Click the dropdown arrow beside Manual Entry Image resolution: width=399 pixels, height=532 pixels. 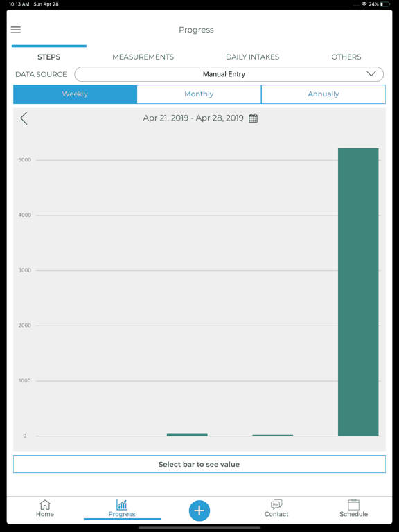coord(371,73)
